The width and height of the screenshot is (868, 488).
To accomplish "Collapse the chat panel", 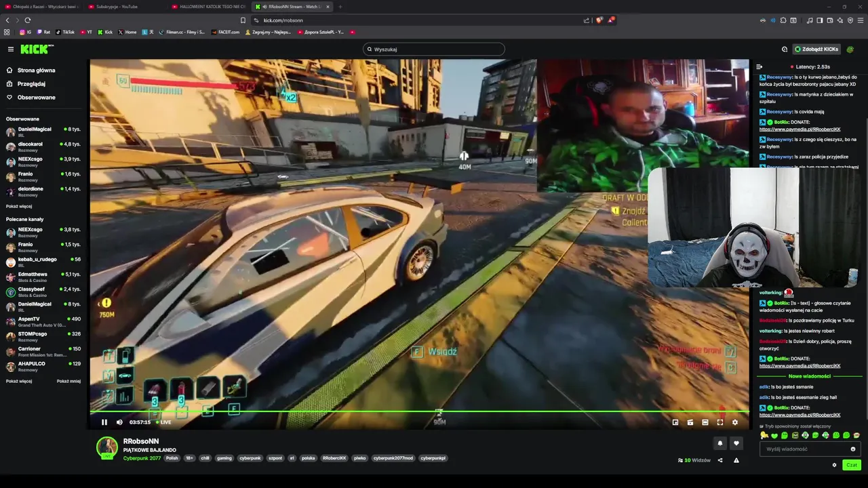I will pos(759,66).
